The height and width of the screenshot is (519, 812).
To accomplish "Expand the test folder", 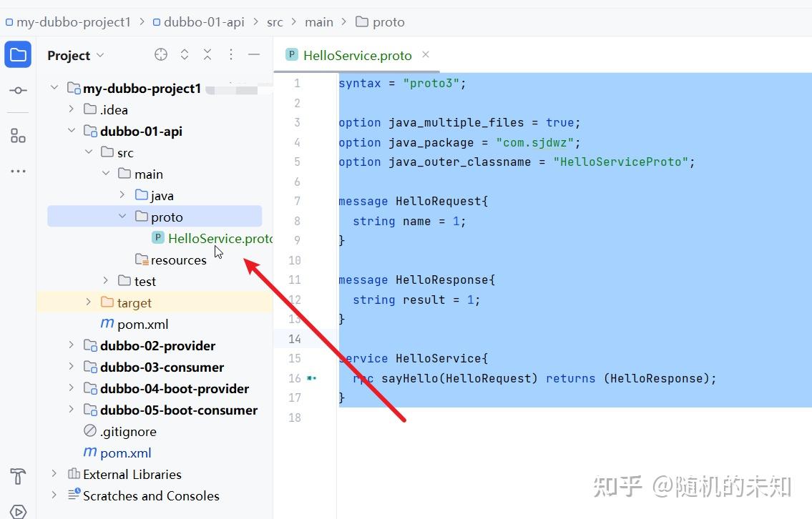I will point(106,281).
